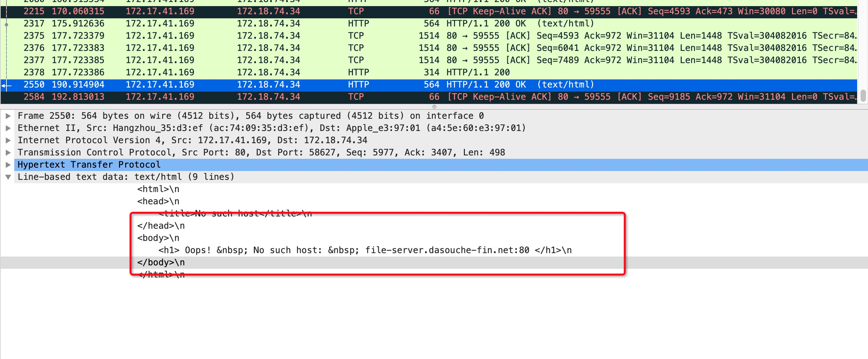Expand the Internet Protocol Version 4 section
Image resolution: width=868 pixels, height=359 pixels.
[x=8, y=140]
